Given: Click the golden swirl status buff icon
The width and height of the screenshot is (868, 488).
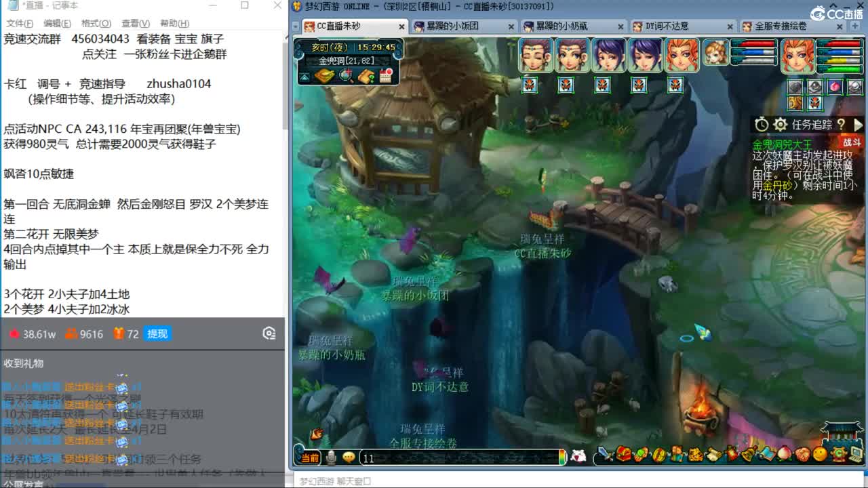Looking at the screenshot, I should pos(795,104).
